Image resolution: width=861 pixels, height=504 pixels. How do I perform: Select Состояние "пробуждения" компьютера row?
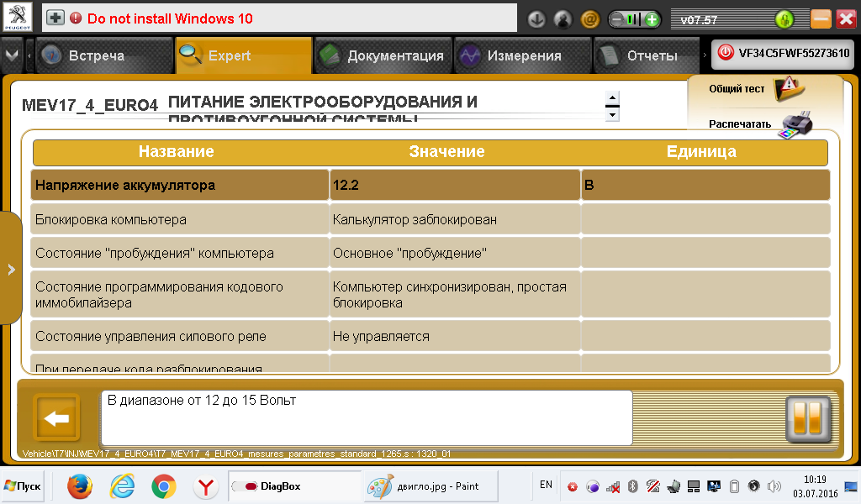(x=430, y=253)
